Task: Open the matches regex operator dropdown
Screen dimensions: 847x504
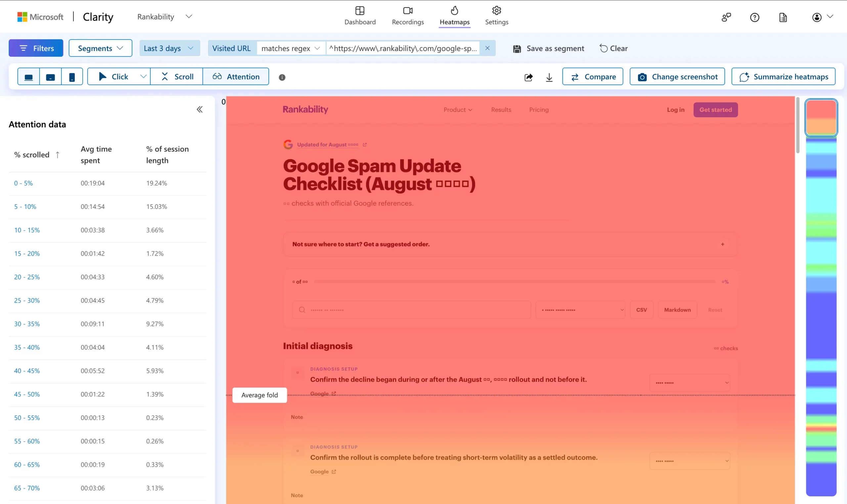Action: (x=291, y=48)
